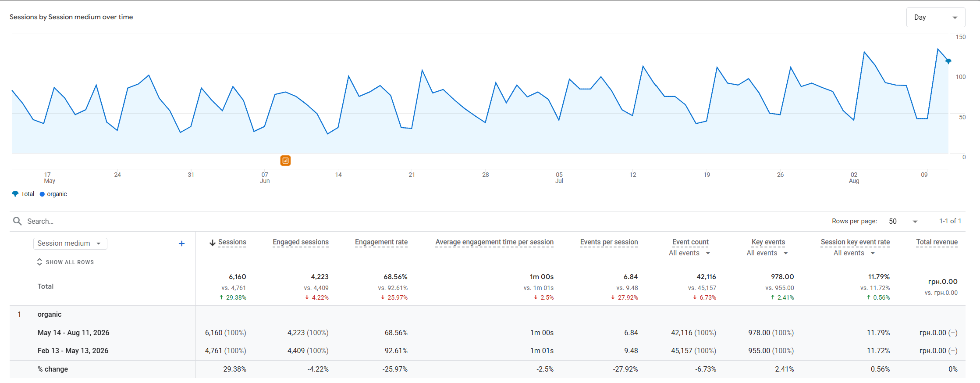
Task: Sort by Engaged sessions column header
Action: (x=301, y=242)
